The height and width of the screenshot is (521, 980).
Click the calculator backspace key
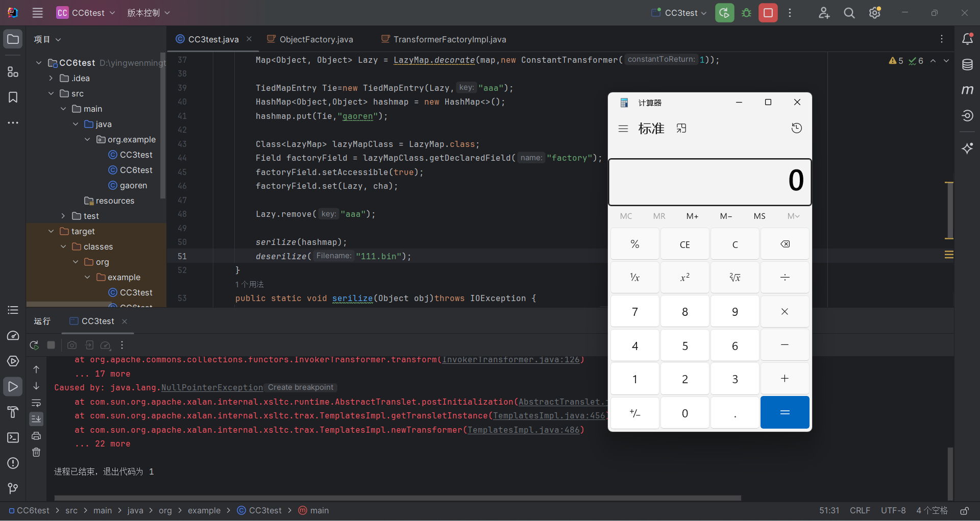coord(785,244)
